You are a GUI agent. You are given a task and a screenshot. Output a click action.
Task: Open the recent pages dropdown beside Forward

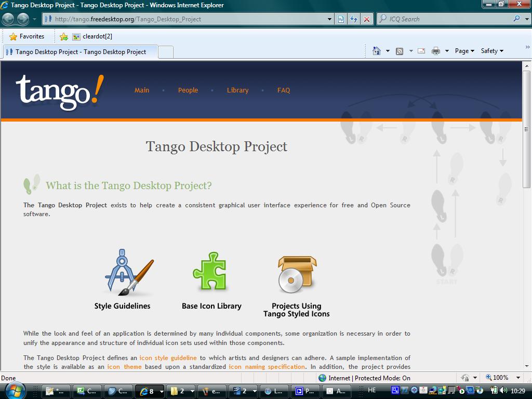click(x=34, y=19)
